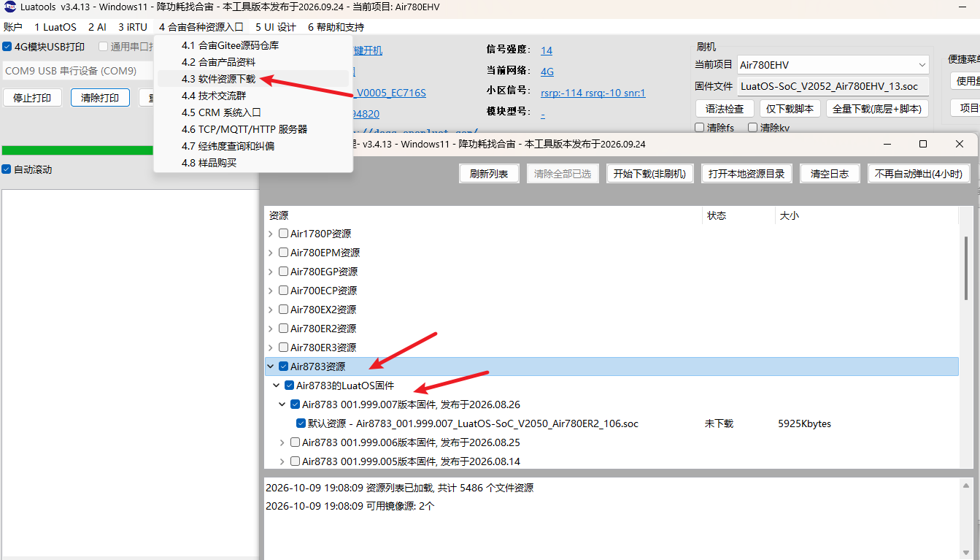Click the Luatools app icon in title bar
Image resolution: width=980 pixels, height=560 pixels.
pyautogui.click(x=10, y=7)
